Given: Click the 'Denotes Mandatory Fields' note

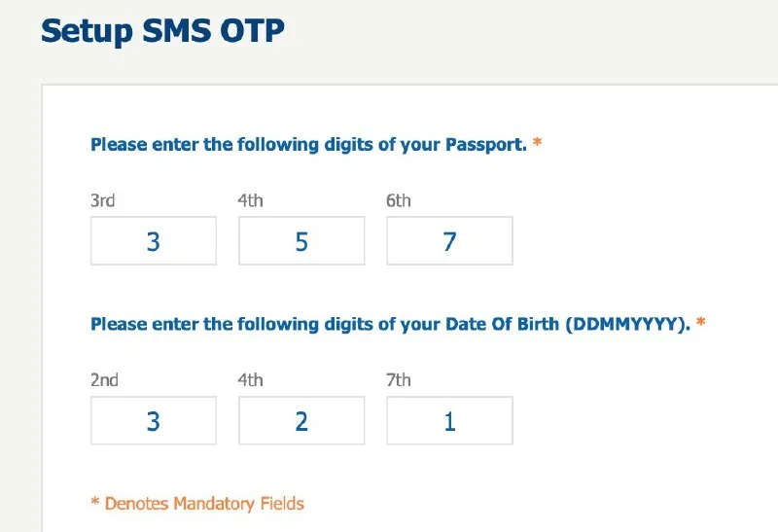Looking at the screenshot, I should [204, 503].
